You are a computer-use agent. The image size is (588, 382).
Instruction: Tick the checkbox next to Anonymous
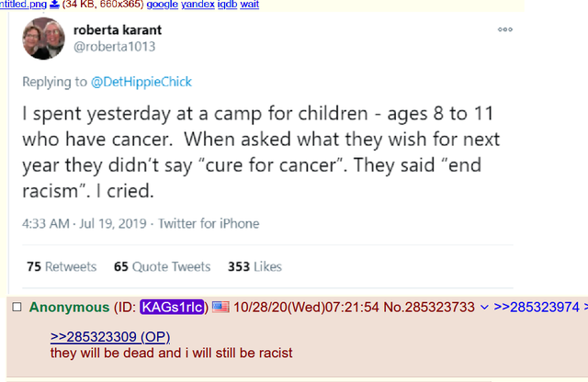tap(16, 307)
